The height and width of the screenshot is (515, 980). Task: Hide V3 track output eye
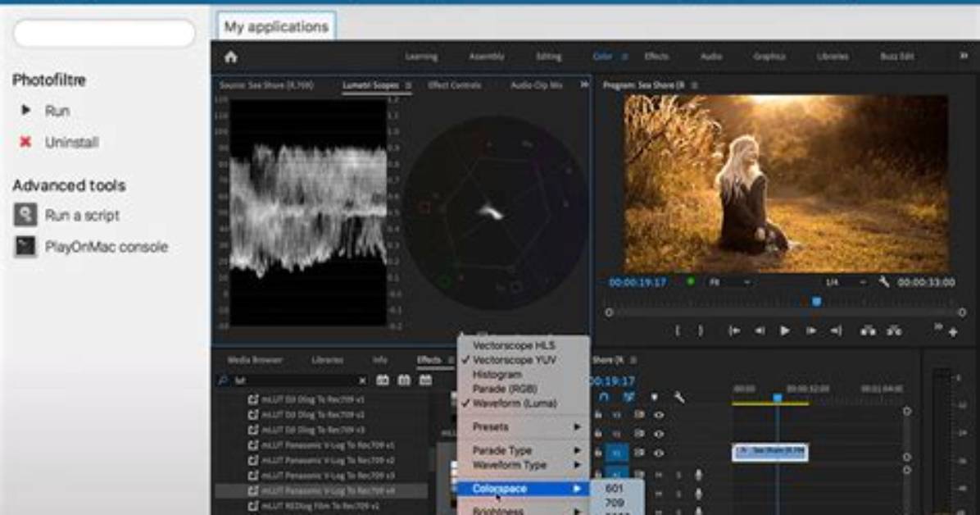pyautogui.click(x=659, y=414)
